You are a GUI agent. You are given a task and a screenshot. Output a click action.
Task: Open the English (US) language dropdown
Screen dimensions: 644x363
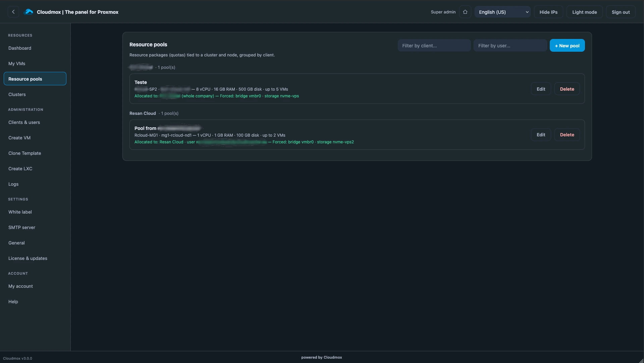pyautogui.click(x=502, y=12)
